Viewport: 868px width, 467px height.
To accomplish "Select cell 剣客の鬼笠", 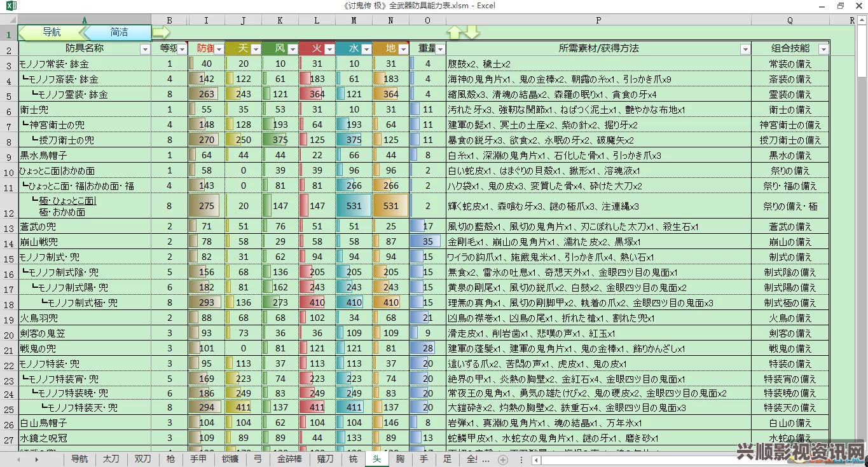I will pyautogui.click(x=85, y=333).
